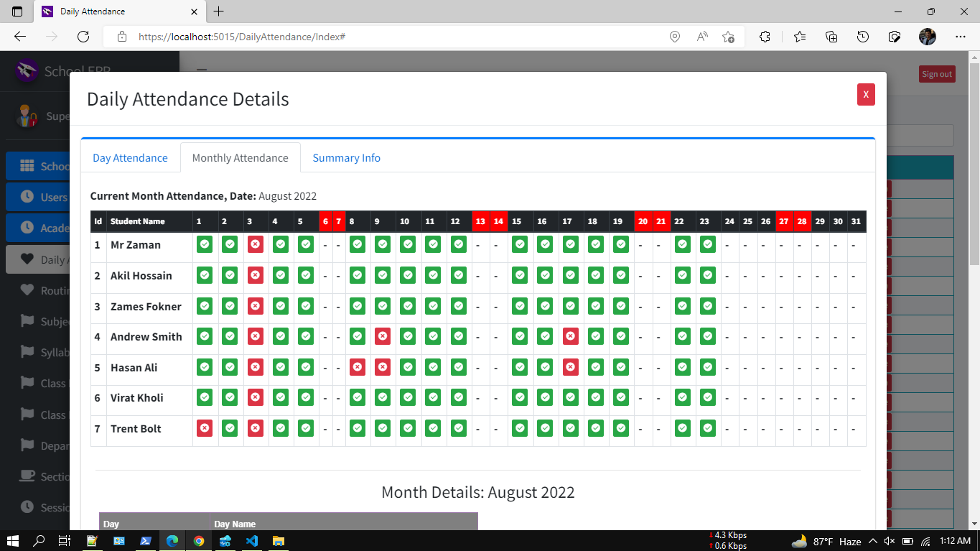Click the browser back arrow
This screenshot has height=551, width=980.
(x=19, y=36)
